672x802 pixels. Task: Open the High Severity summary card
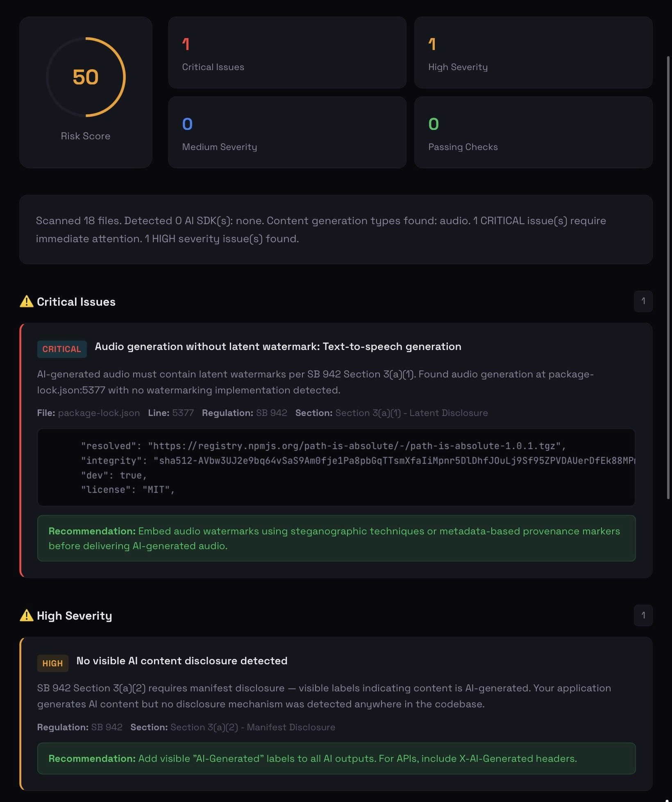point(533,52)
